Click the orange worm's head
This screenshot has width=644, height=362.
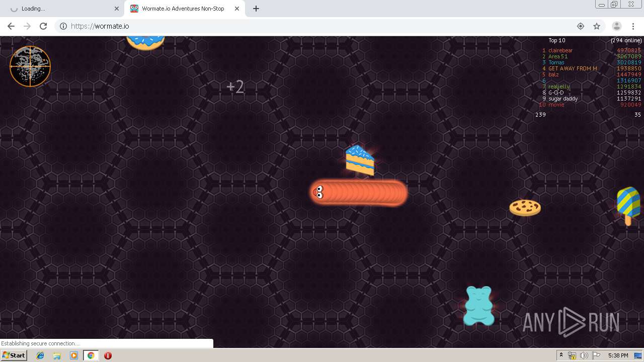point(319,192)
